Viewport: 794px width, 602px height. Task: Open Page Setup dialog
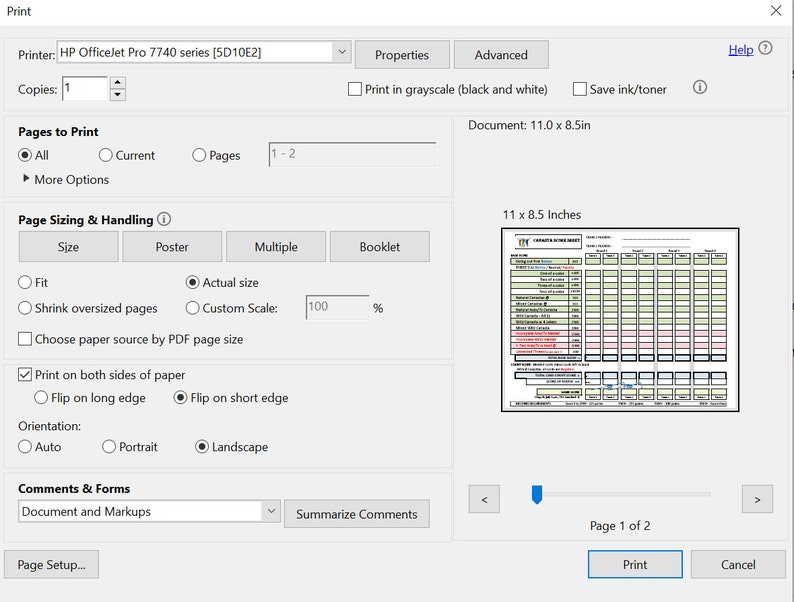52,565
